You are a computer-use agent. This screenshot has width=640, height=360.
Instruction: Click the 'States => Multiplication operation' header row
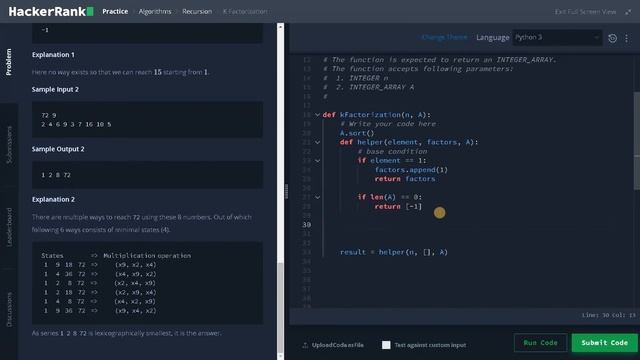click(116, 256)
